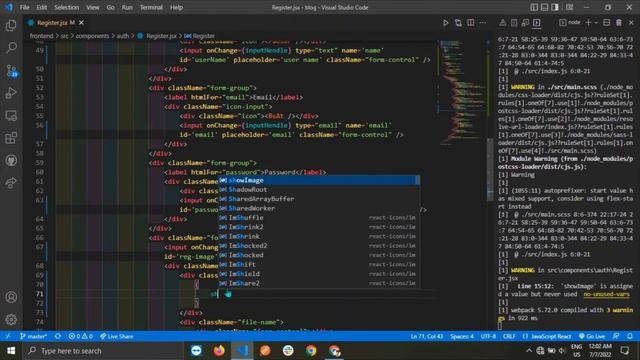Open the Help menu
The height and width of the screenshot is (360, 640).
(176, 7)
